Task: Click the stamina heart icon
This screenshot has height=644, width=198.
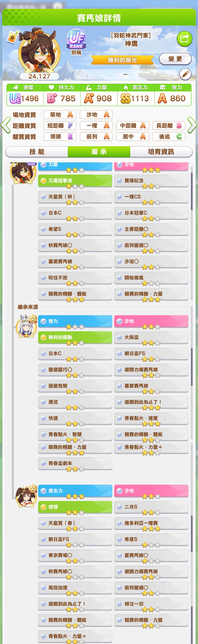Action: (51, 87)
